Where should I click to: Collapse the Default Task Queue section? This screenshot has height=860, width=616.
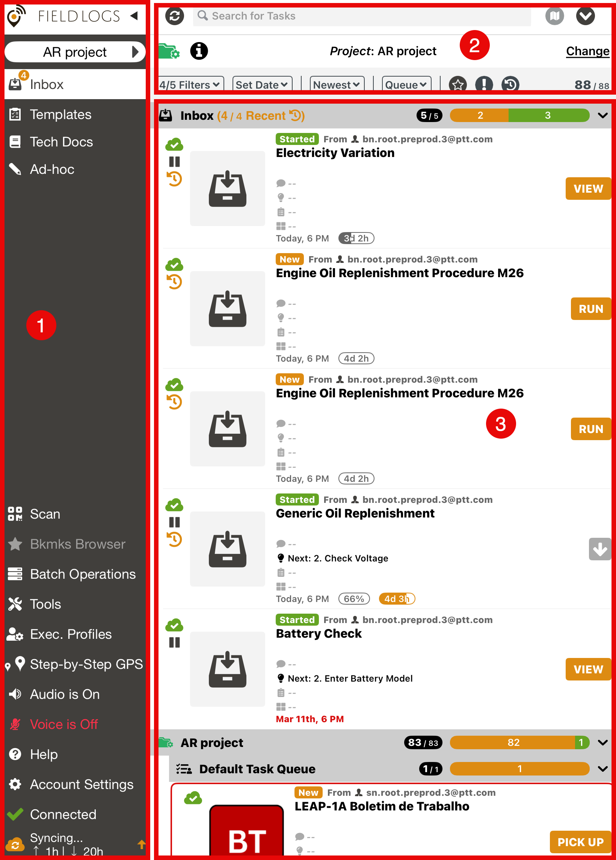coord(602,769)
